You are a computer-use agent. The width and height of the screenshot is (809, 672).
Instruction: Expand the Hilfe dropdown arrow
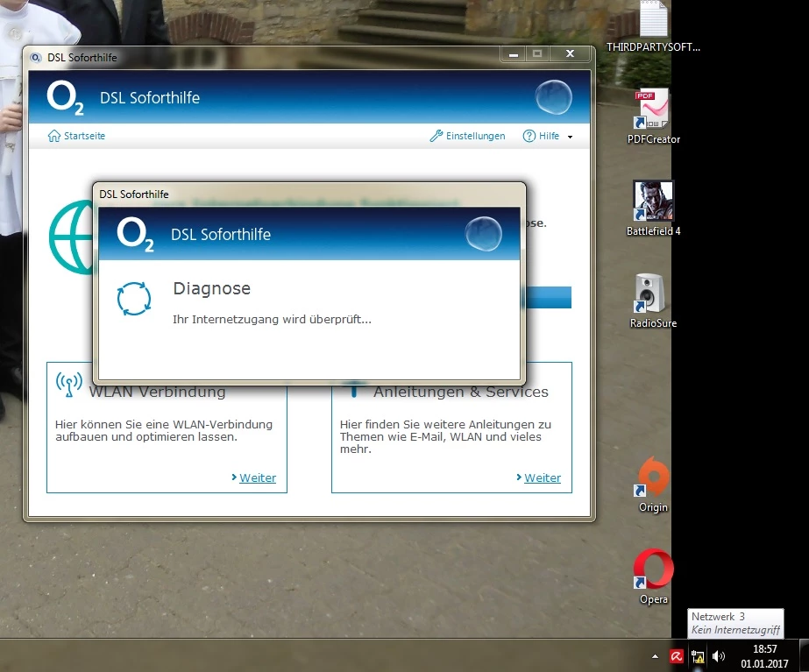570,137
